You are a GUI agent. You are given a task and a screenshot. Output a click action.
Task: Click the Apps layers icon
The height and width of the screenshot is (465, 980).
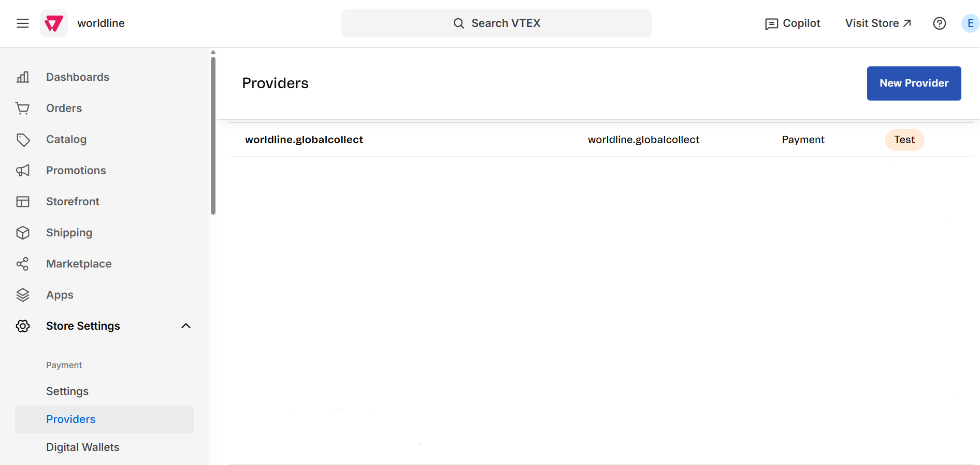click(x=23, y=294)
